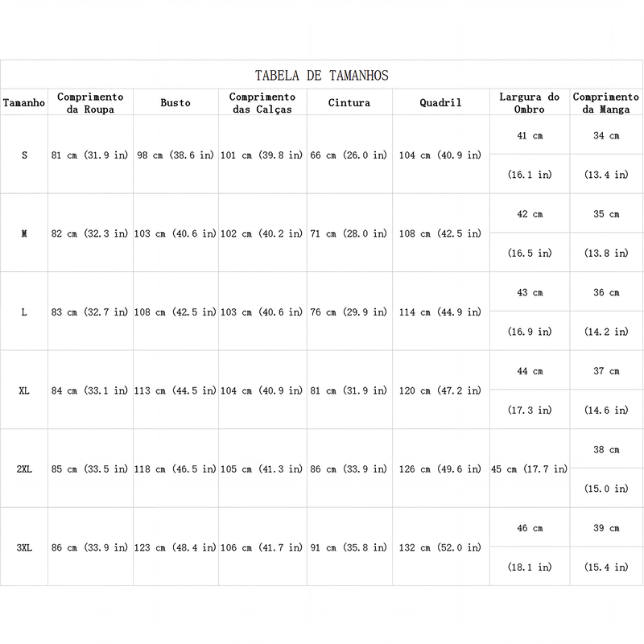Click the 98 cm (38.6 in) bust cell
Image resolution: width=644 pixels, height=644 pixels.
175,155
